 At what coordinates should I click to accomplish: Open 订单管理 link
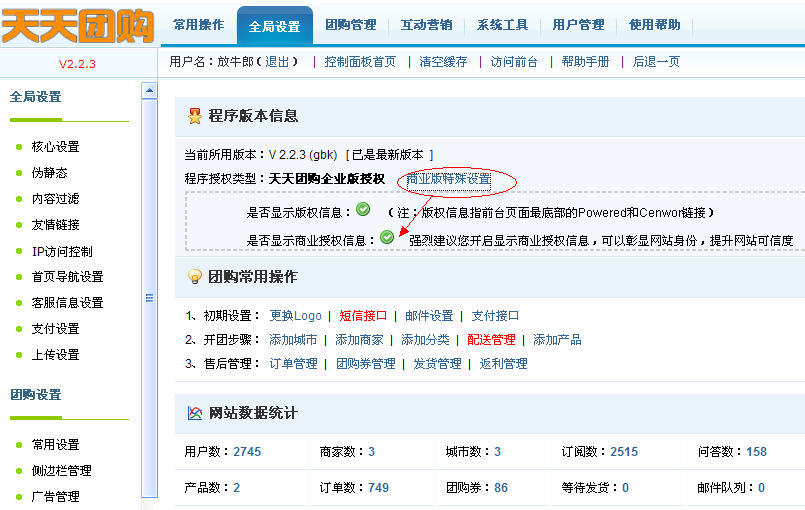click(x=294, y=364)
